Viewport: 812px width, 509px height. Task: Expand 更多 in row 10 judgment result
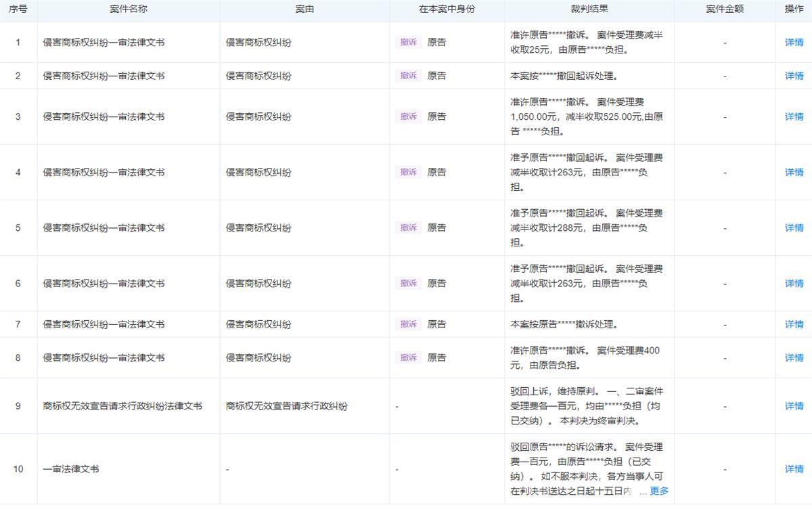click(x=658, y=491)
